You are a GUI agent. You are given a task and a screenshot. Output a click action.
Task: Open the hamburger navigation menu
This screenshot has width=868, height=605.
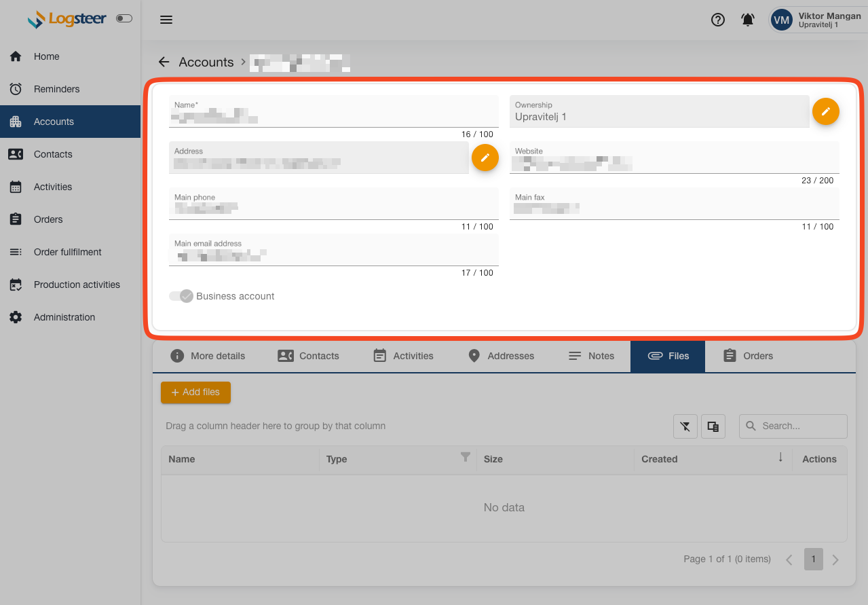click(166, 20)
